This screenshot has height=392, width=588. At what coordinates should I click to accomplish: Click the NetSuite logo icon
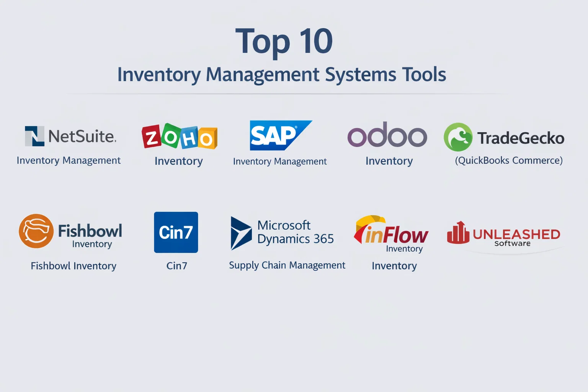click(34, 136)
